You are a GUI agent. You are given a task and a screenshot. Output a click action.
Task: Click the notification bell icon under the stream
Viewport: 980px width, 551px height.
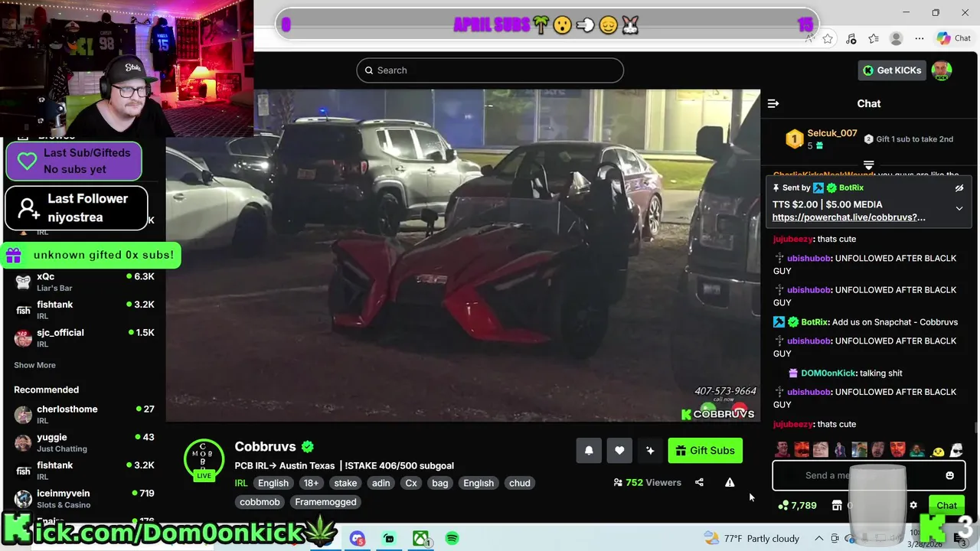pos(589,451)
